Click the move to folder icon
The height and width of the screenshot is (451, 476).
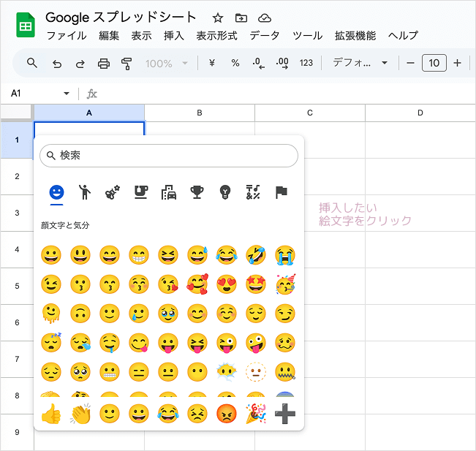coord(241,18)
